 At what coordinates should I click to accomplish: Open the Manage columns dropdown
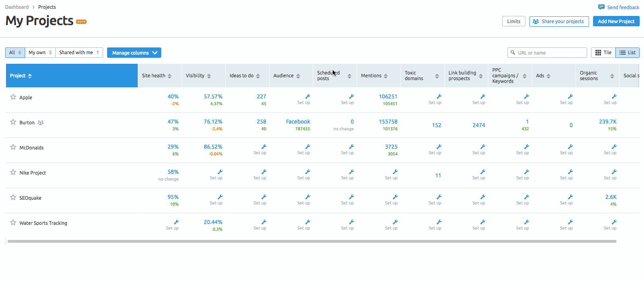point(134,53)
